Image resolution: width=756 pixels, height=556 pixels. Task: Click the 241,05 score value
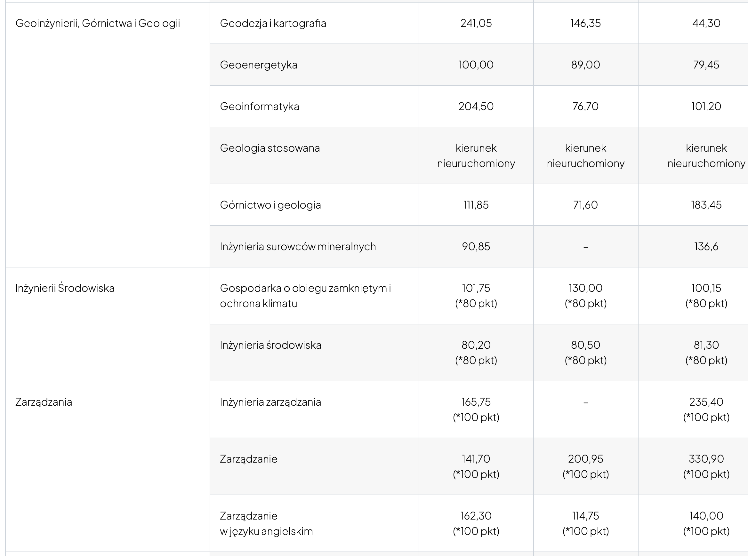pyautogui.click(x=476, y=23)
